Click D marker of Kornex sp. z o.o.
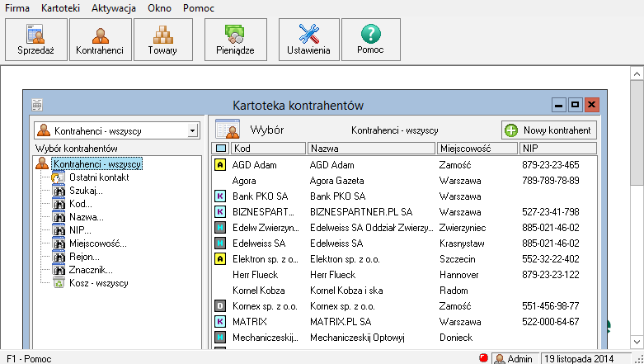The image size is (644, 364). pyautogui.click(x=220, y=306)
